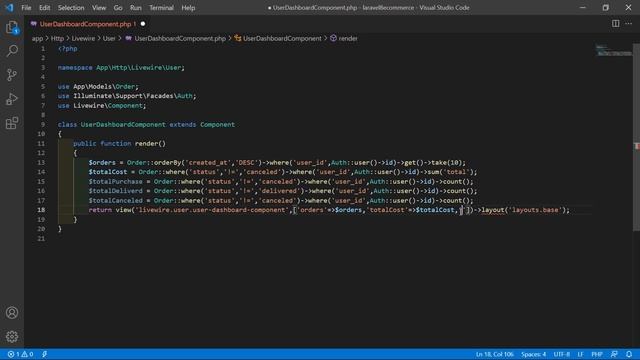The height and width of the screenshot is (360, 640).
Task: Click the 'render' method breadcrumb
Action: coord(344,38)
